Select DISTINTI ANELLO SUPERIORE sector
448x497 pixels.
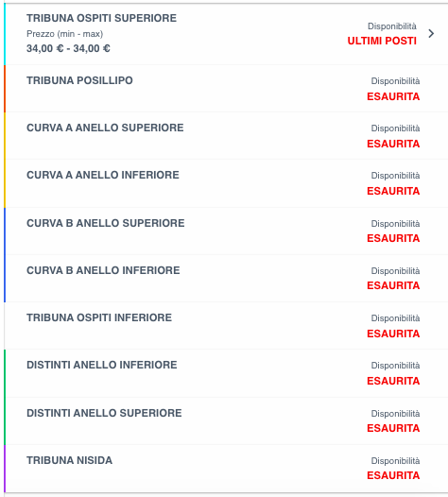(x=227, y=420)
